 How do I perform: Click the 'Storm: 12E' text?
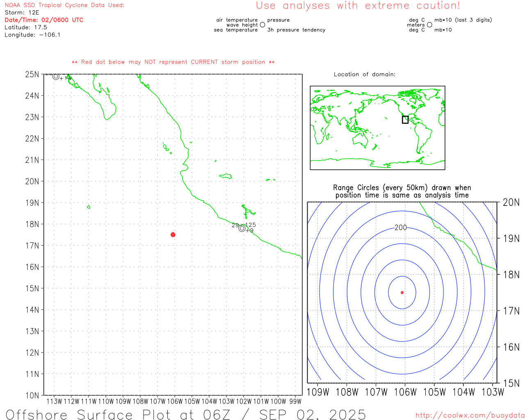(x=22, y=13)
